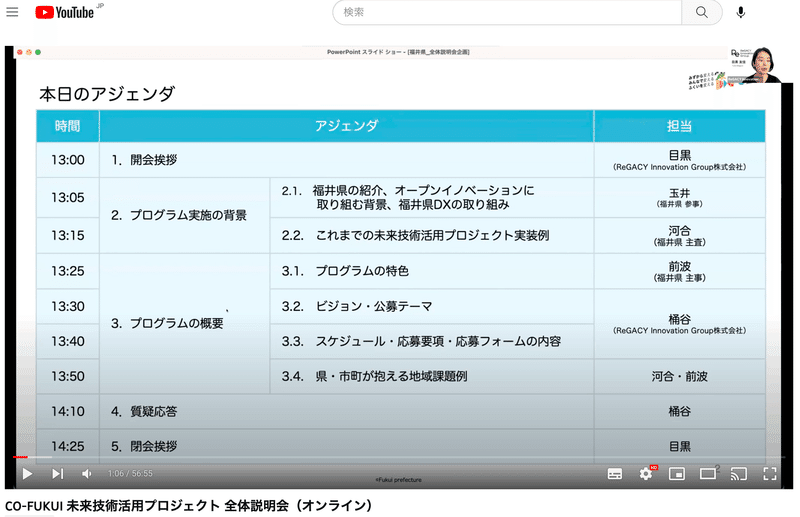
Task: Click the video title CO-FUKUI 未来技術活用プロジェクト
Action: point(189,505)
